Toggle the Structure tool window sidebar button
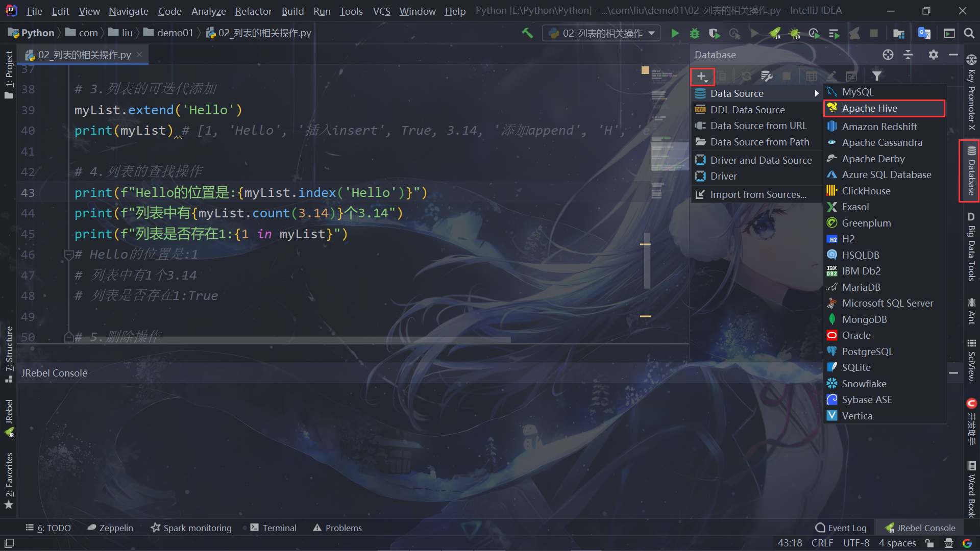The height and width of the screenshot is (551, 980). click(x=9, y=355)
